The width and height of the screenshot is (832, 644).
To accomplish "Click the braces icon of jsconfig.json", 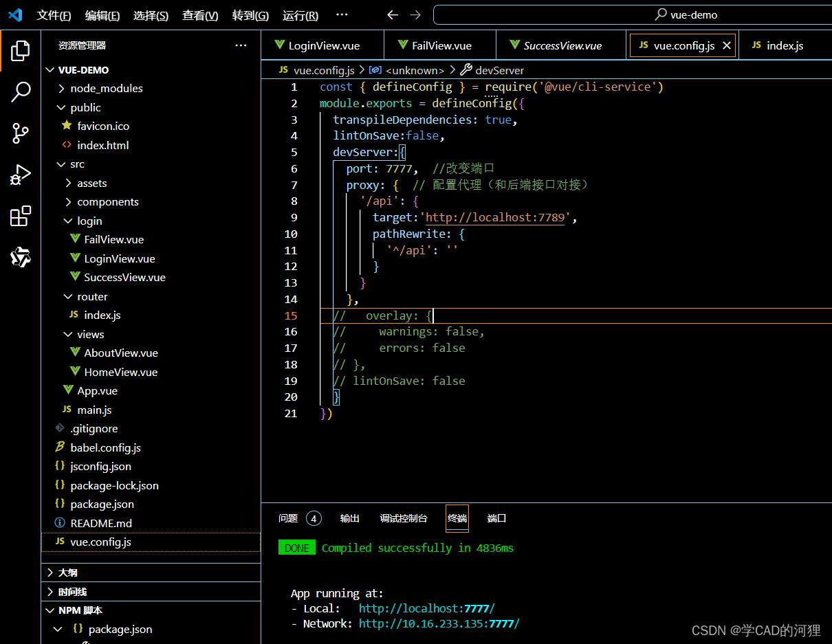I will tap(60, 466).
